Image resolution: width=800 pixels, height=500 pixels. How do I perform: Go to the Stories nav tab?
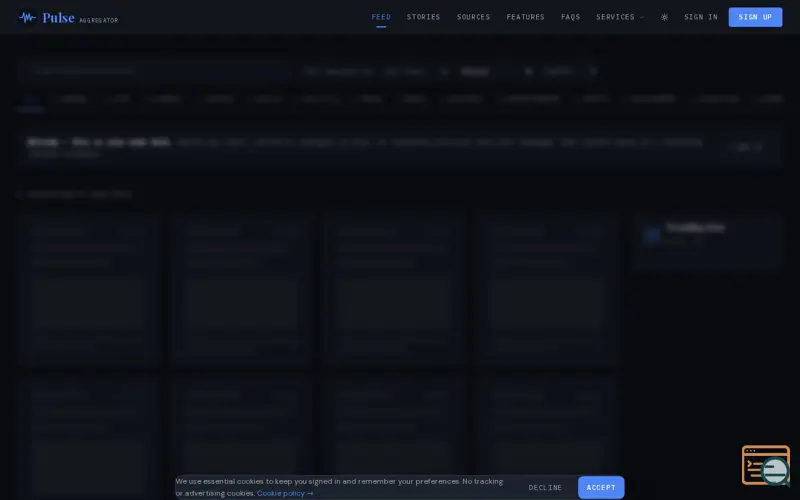click(x=423, y=17)
